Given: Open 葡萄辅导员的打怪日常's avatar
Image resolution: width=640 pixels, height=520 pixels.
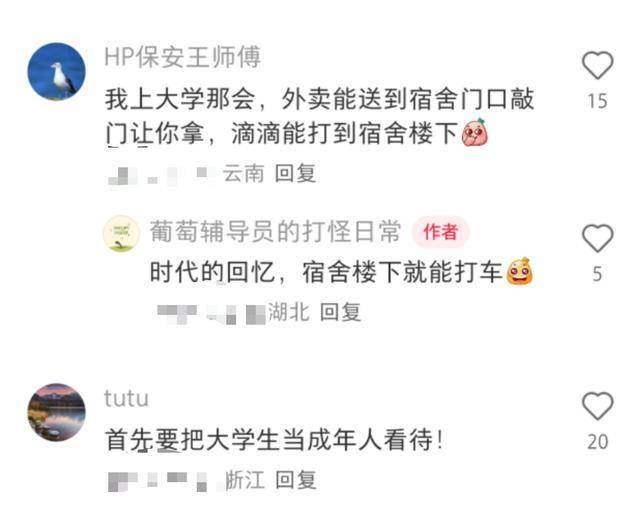Looking at the screenshot, I should click(121, 233).
